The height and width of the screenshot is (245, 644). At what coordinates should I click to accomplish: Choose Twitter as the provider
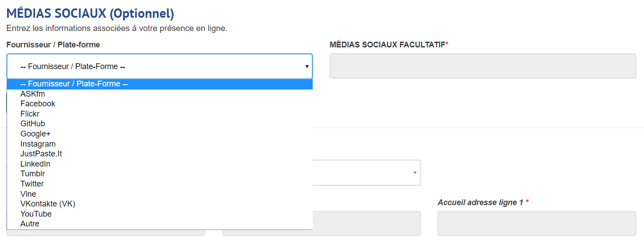pyautogui.click(x=32, y=184)
